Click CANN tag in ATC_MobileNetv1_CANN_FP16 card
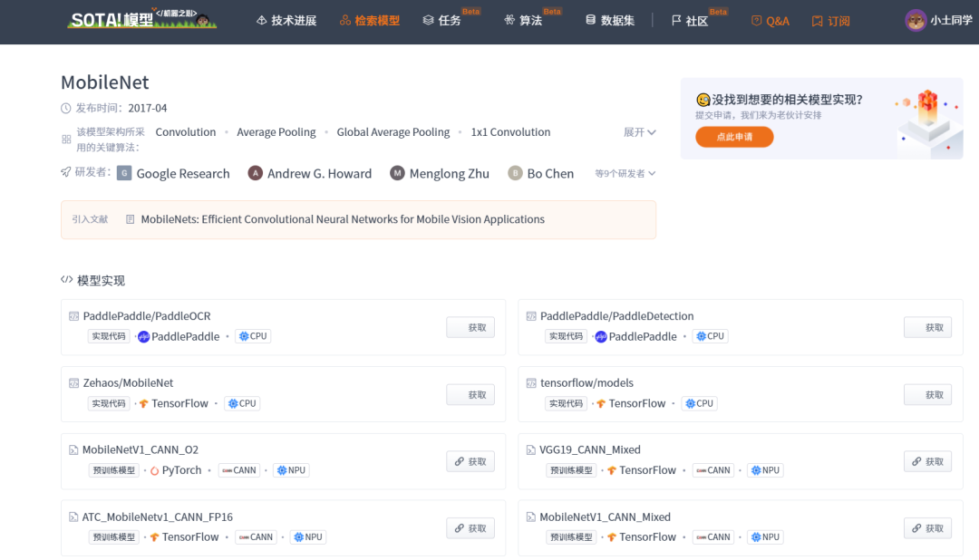Viewport: 979px width, 560px height. click(256, 537)
